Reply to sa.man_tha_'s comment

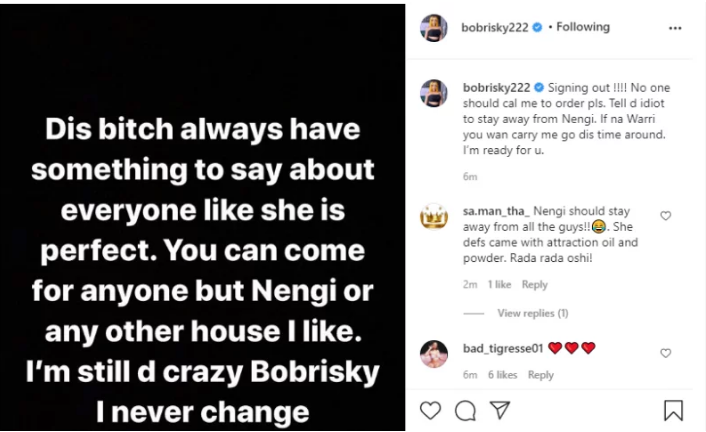(x=535, y=285)
